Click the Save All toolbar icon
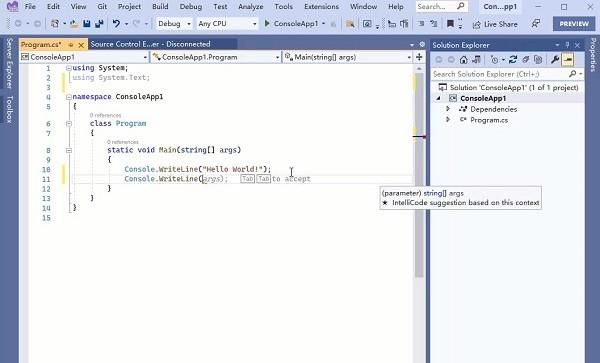Viewport: 600px width, 363px height. pyautogui.click(x=99, y=24)
